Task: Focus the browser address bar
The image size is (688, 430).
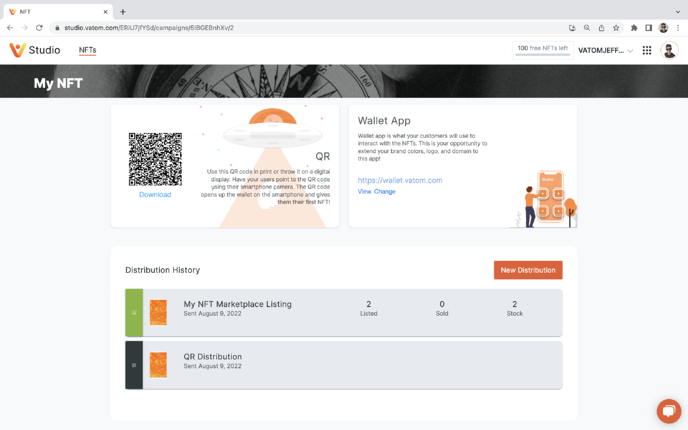Action: pyautogui.click(x=307, y=28)
